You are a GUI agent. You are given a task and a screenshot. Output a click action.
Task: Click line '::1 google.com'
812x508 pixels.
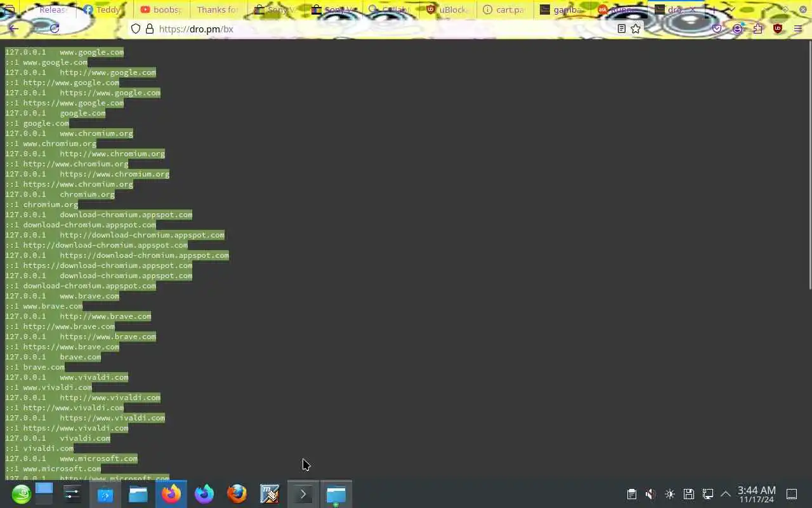coord(37,123)
